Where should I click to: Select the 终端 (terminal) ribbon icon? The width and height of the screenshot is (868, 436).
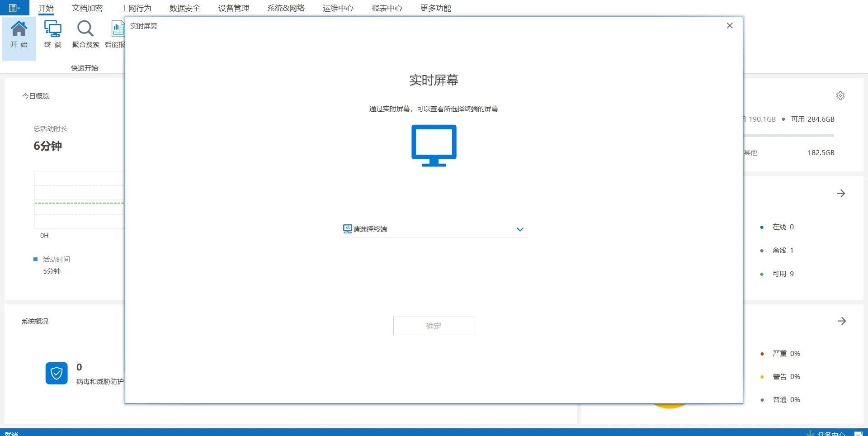click(x=53, y=34)
